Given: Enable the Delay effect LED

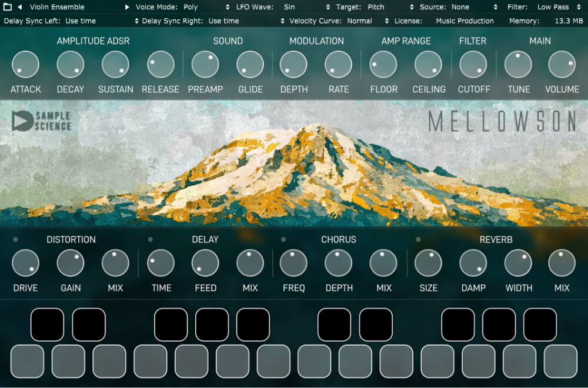Looking at the screenshot, I should (x=151, y=239).
